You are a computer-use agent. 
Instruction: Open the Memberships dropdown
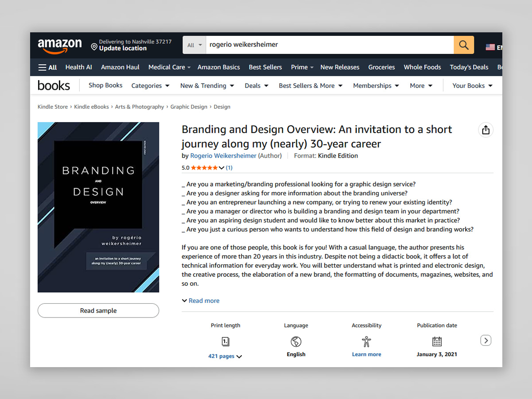(376, 86)
